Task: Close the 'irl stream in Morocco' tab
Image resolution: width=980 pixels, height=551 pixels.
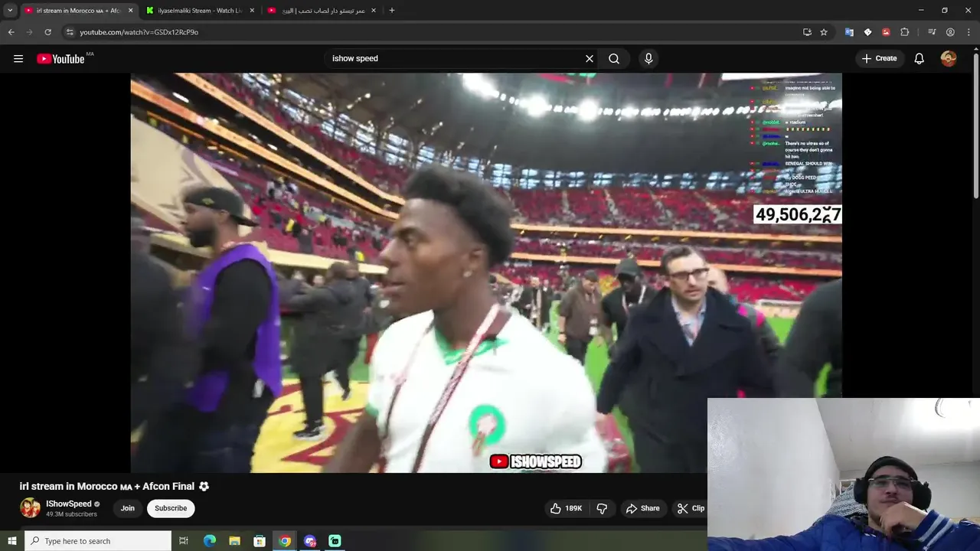Action: coord(130,11)
